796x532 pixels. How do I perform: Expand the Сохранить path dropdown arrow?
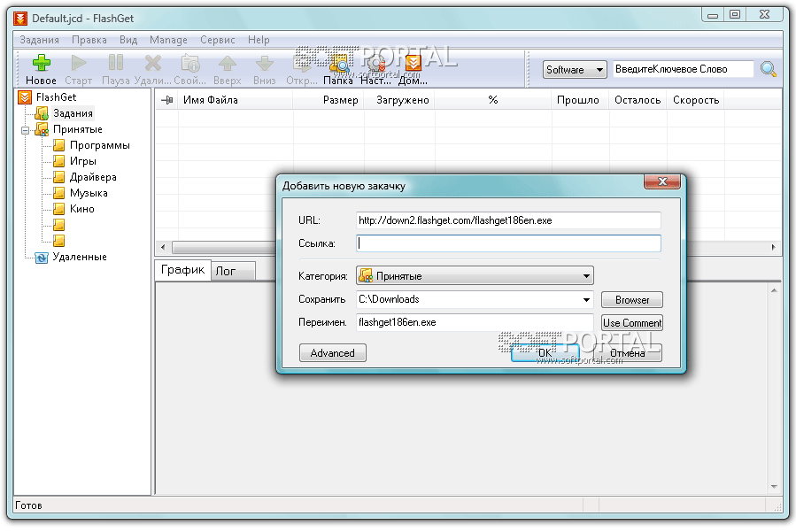pos(586,299)
